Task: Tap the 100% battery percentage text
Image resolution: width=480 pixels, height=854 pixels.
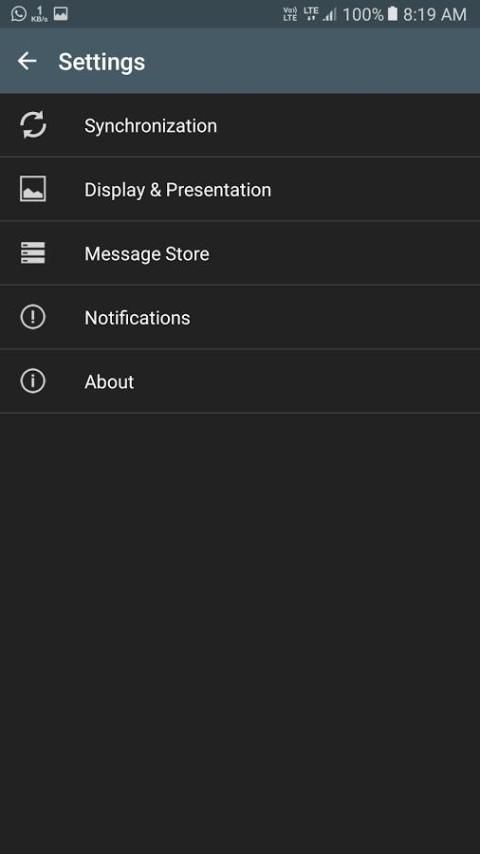Action: pyautogui.click(x=363, y=15)
